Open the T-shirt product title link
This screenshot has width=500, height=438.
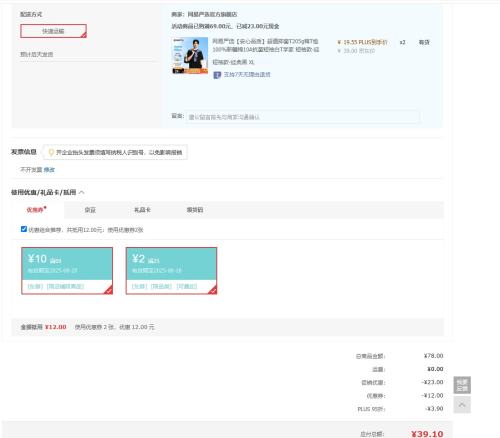[266, 46]
